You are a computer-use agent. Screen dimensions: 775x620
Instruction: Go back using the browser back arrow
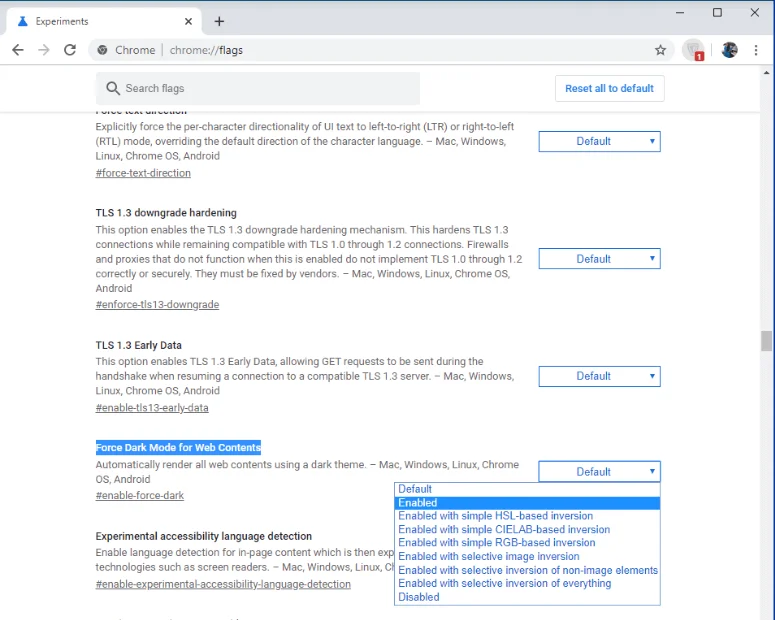coord(18,50)
